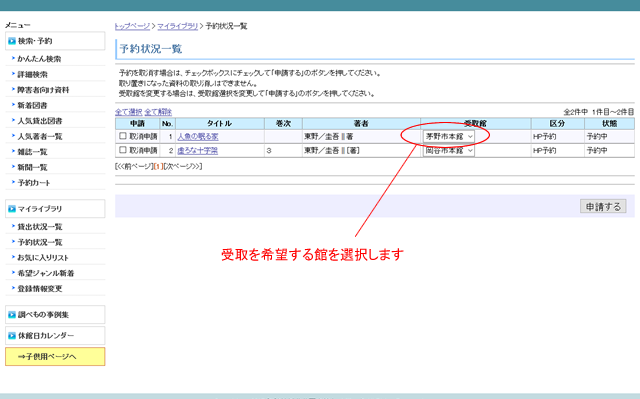
Task: Open かんたん検索 from the menu
Action: point(39,59)
